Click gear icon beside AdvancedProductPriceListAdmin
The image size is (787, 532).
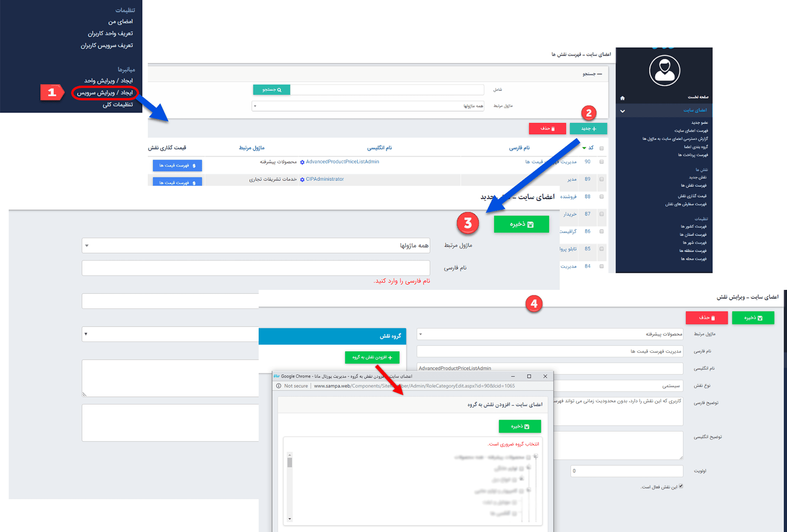(x=302, y=162)
